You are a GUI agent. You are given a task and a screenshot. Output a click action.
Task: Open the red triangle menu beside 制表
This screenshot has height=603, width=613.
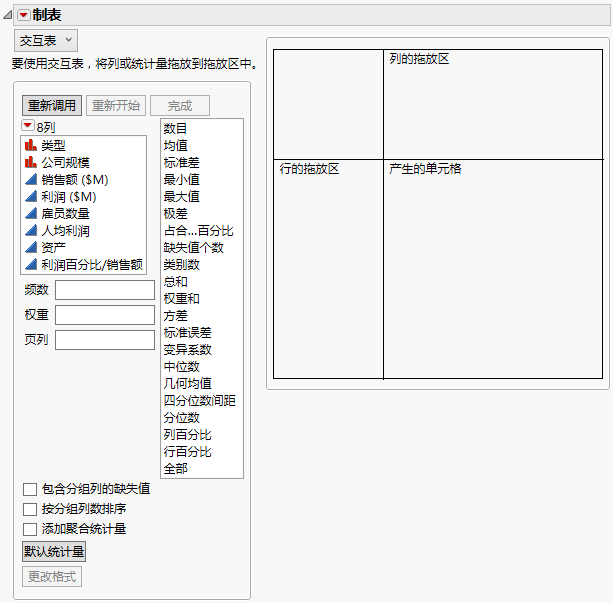(23, 15)
